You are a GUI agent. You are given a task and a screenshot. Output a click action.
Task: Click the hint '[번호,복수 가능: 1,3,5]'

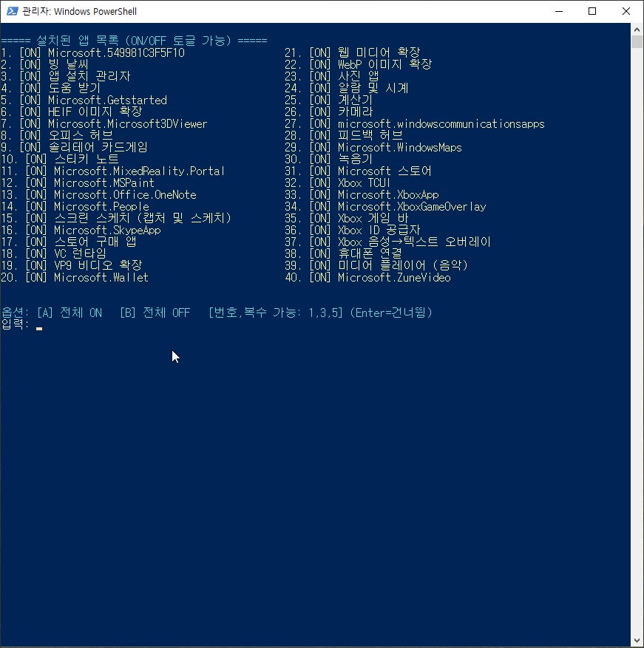[x=276, y=313]
